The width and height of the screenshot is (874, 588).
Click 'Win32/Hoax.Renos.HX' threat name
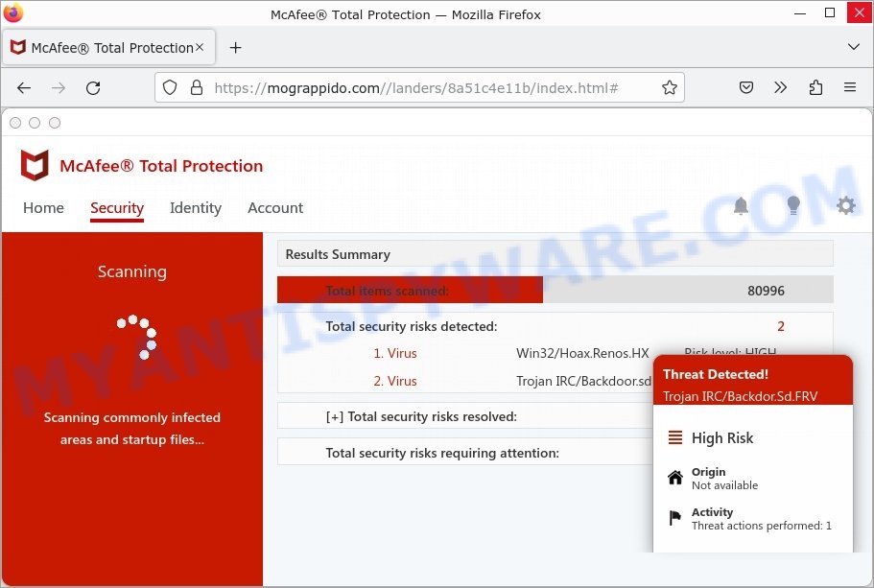pyautogui.click(x=582, y=353)
